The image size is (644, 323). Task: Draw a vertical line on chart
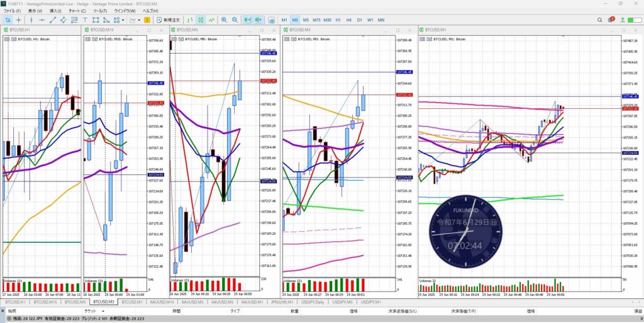(x=31, y=20)
